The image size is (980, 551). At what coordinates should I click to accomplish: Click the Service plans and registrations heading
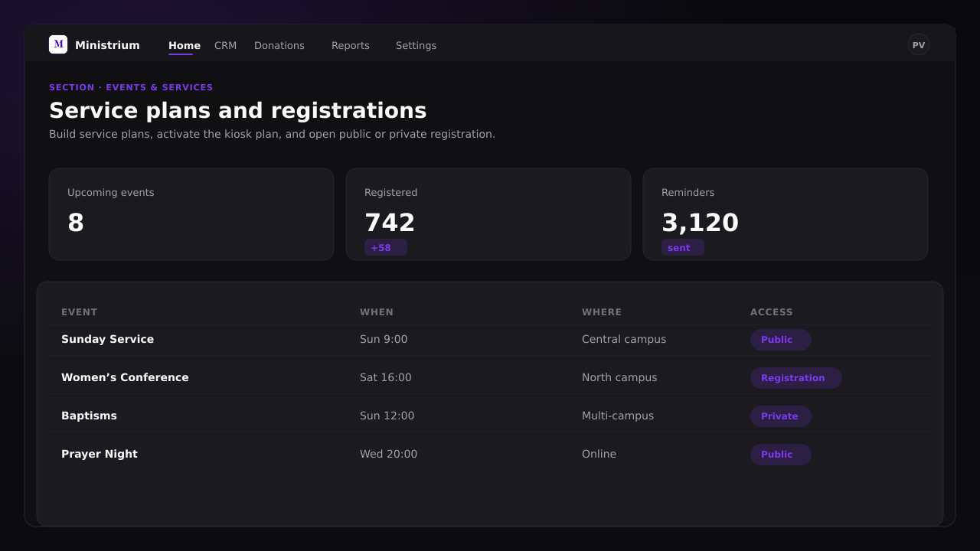point(238,111)
